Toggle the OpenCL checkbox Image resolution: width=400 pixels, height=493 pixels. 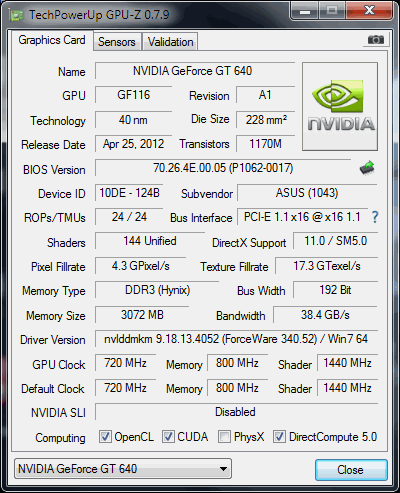pyautogui.click(x=105, y=437)
